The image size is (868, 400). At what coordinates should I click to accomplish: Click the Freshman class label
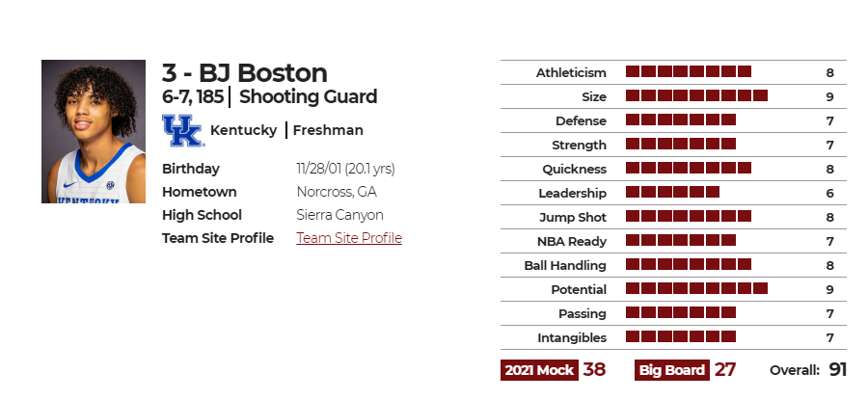click(328, 130)
